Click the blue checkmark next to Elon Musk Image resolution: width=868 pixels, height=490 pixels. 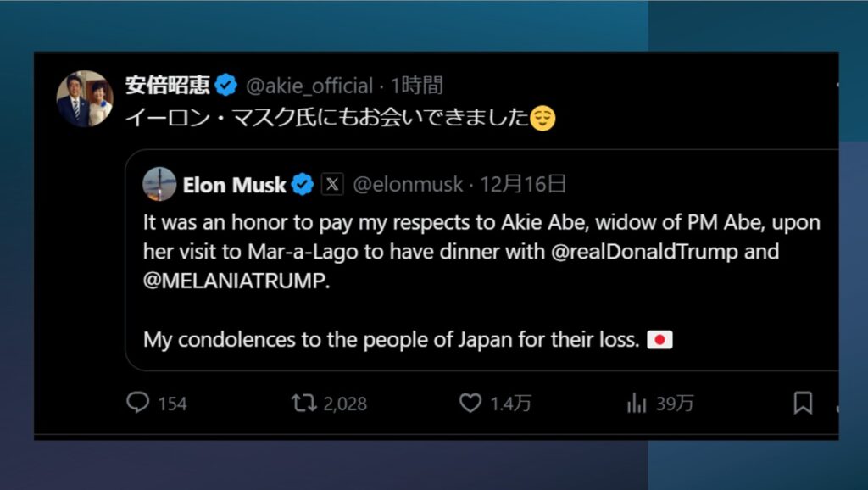pos(303,184)
